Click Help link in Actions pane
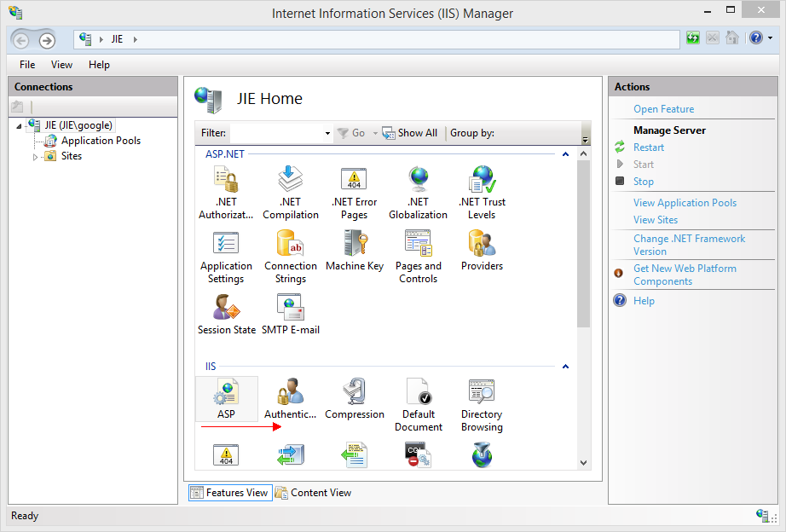The width and height of the screenshot is (786, 532). pyautogui.click(x=644, y=301)
